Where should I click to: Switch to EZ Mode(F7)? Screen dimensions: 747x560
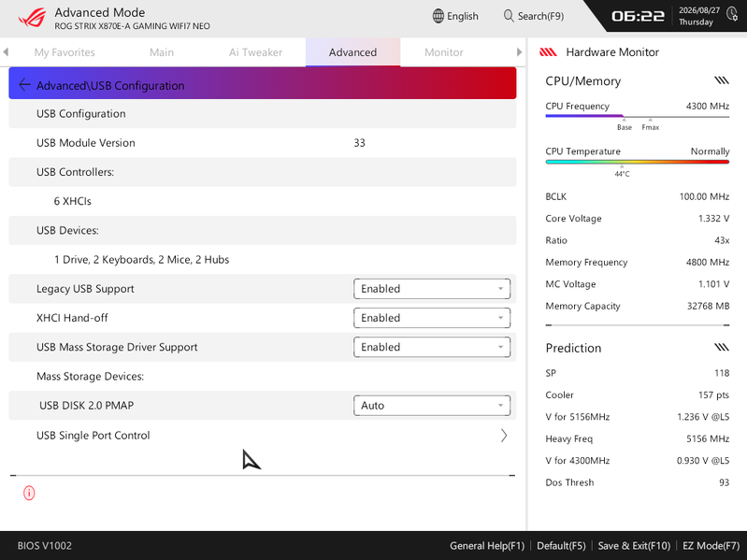711,546
